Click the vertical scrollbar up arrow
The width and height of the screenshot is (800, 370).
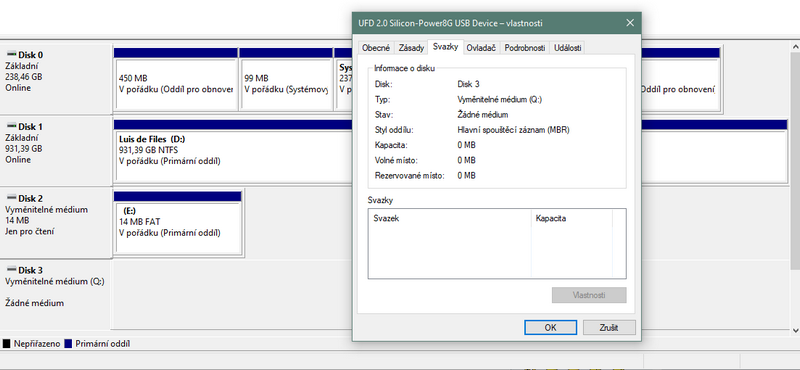point(795,46)
